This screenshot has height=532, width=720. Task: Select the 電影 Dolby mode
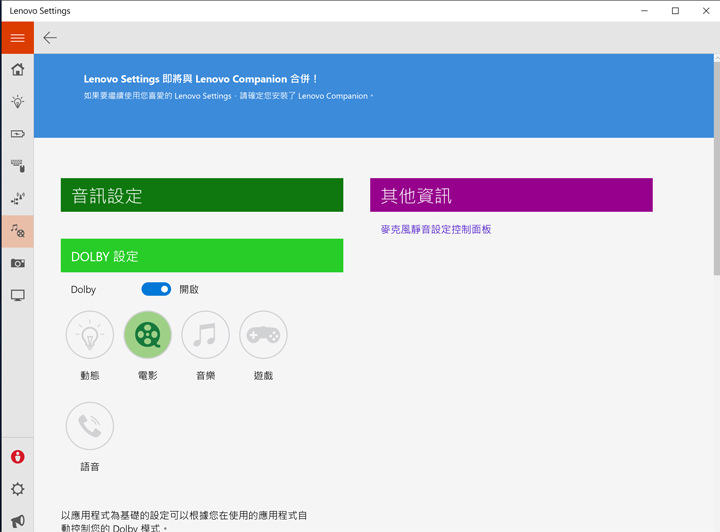click(x=148, y=335)
